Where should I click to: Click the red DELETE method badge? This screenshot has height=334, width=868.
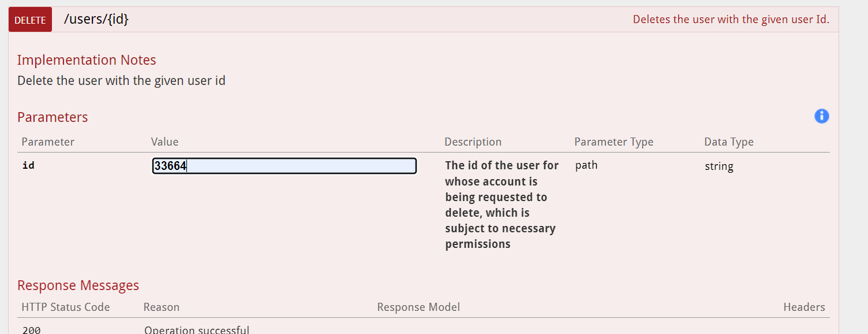coord(30,20)
